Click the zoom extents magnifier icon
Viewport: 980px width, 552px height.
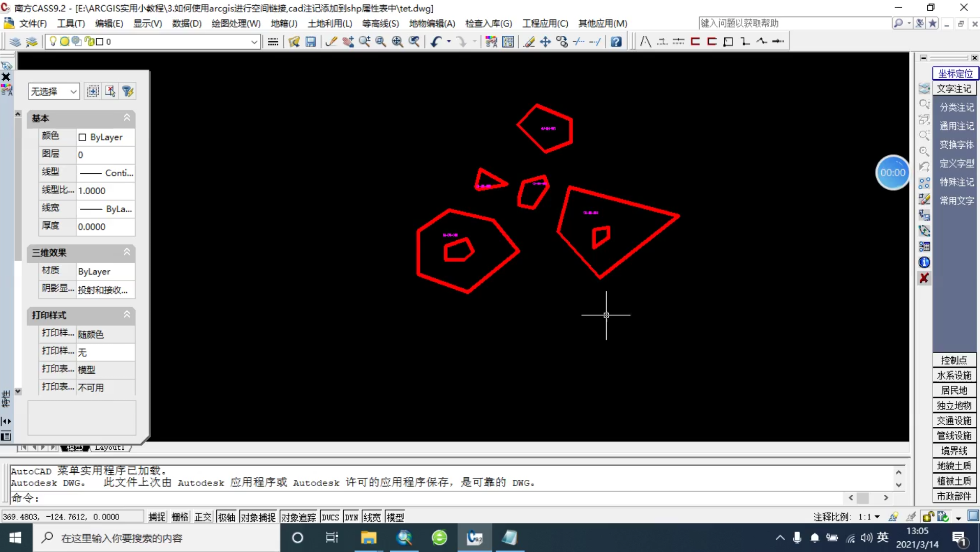[397, 41]
